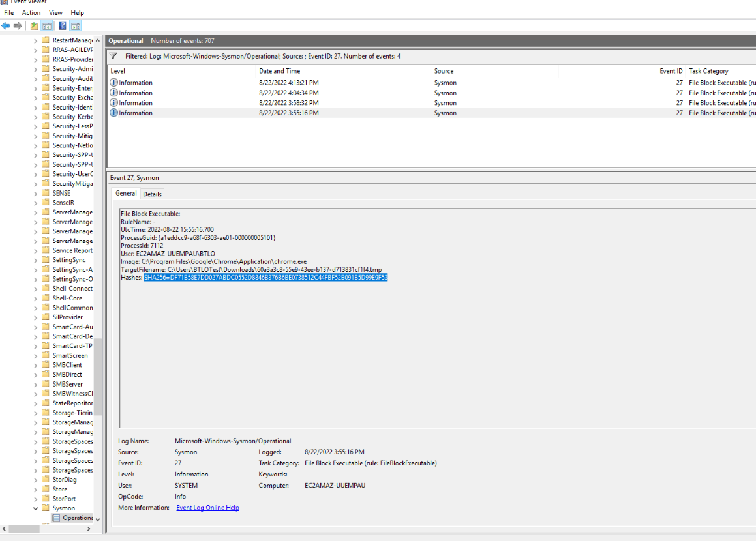The image size is (756, 541).
Task: Sort by the Task Category column header
Action: 721,71
